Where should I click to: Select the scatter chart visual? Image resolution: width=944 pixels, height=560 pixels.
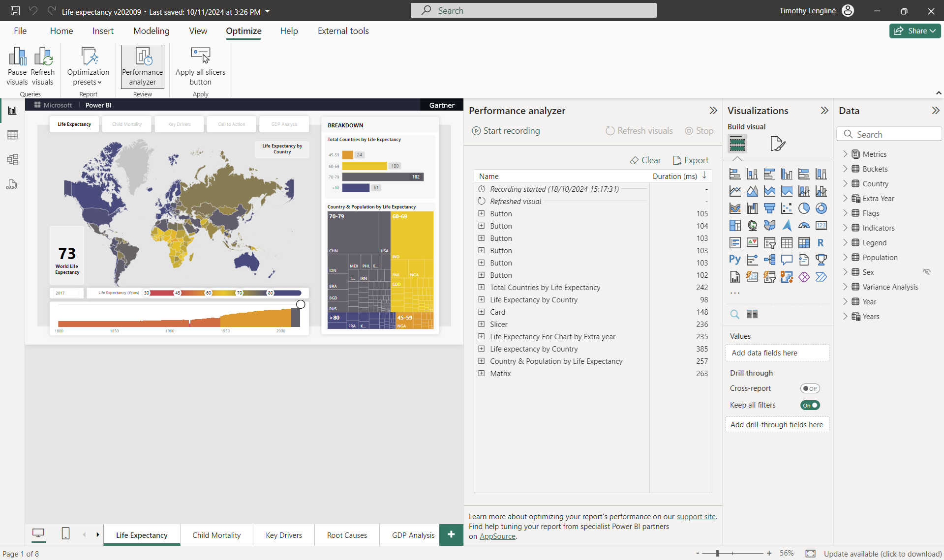(787, 208)
